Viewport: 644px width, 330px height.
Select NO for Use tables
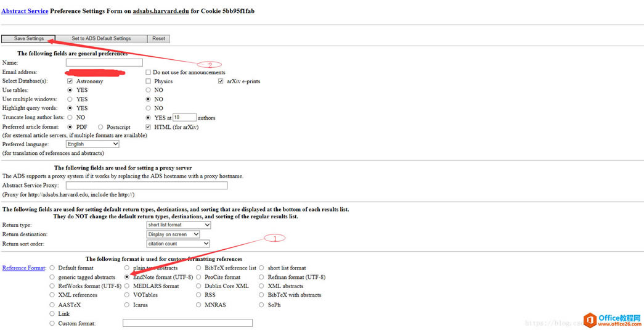point(149,90)
